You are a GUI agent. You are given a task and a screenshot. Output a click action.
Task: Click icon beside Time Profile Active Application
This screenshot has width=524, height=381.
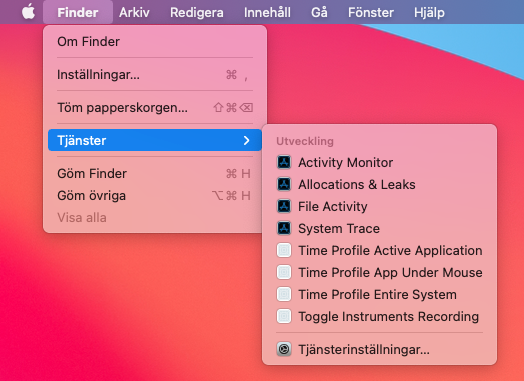coord(284,251)
